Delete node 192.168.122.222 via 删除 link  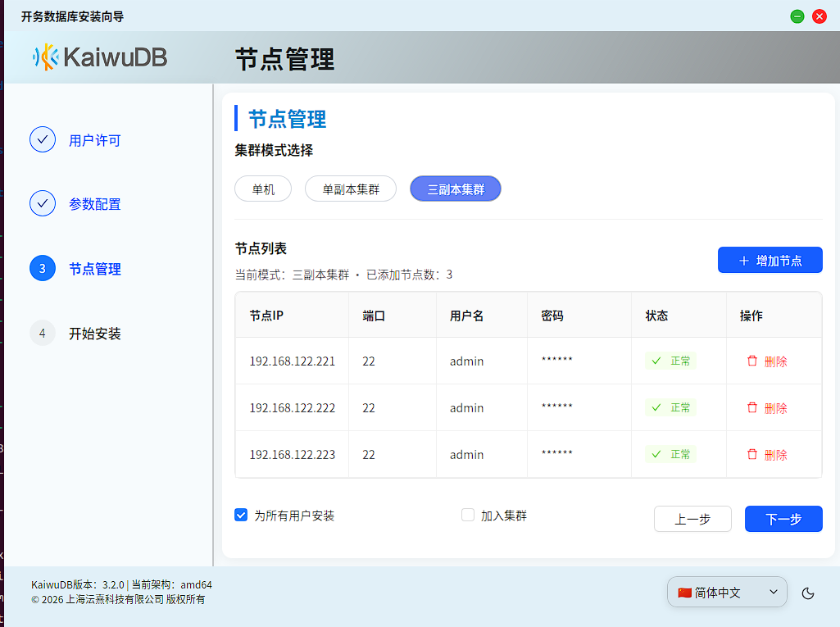point(776,408)
